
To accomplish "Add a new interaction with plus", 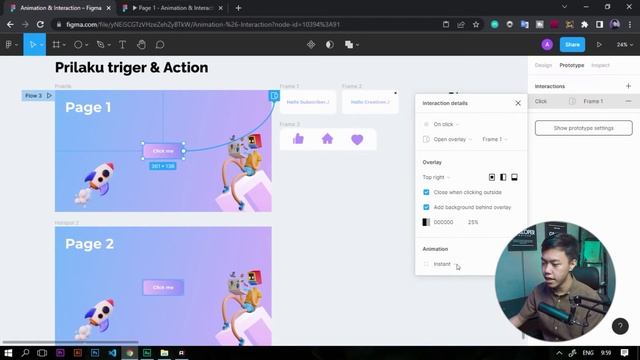I will [628, 86].
